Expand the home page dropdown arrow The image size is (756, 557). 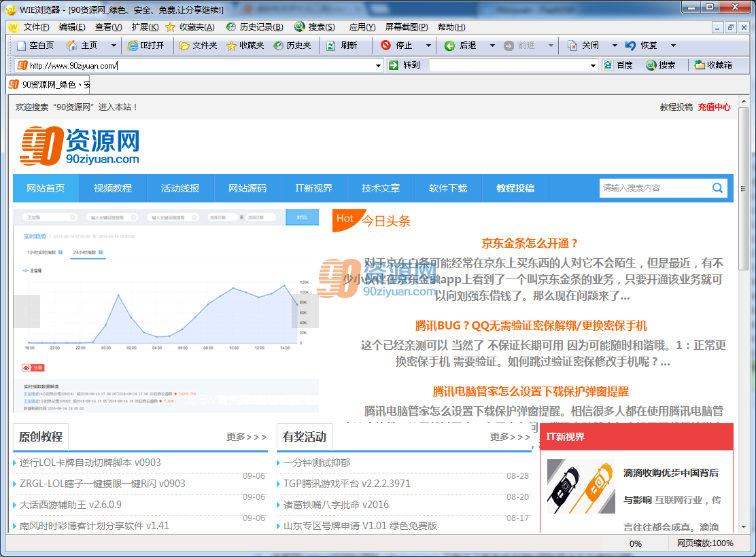coord(114,46)
